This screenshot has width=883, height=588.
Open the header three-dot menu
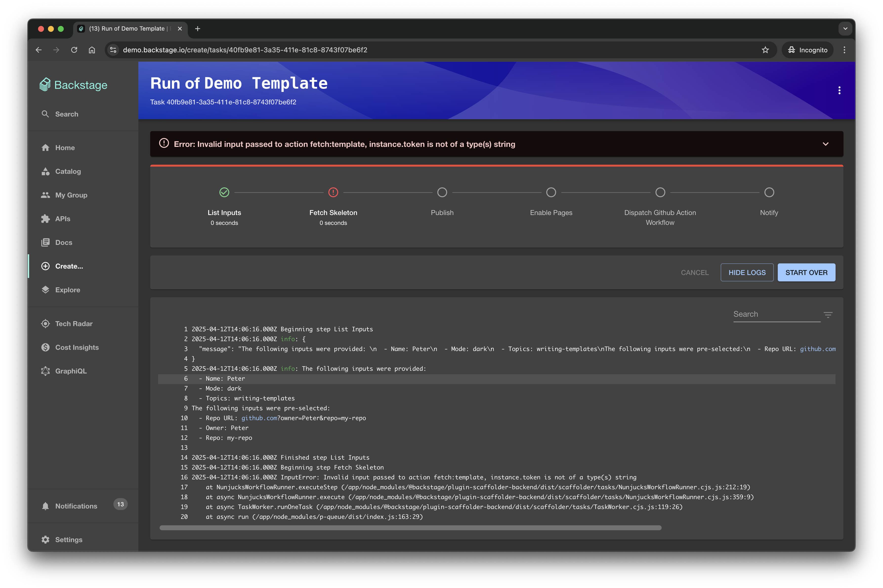point(839,90)
